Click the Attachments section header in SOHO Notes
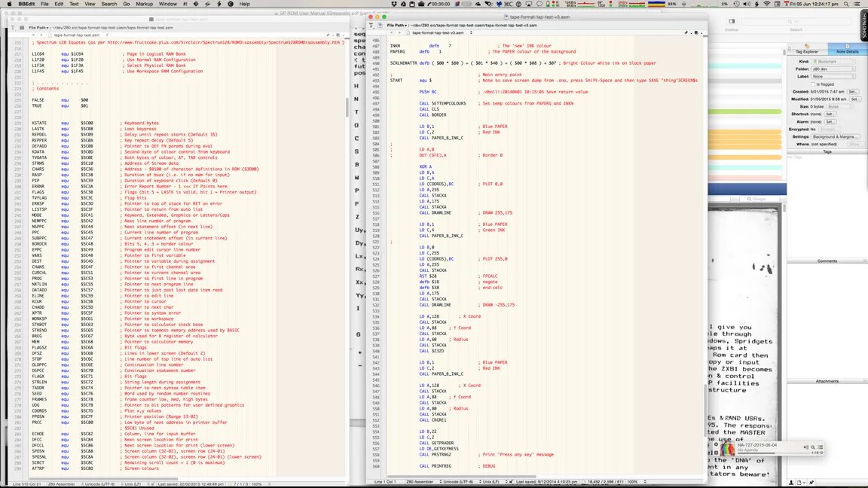Screen dimensions: 868x488 pyautogui.click(x=827, y=381)
